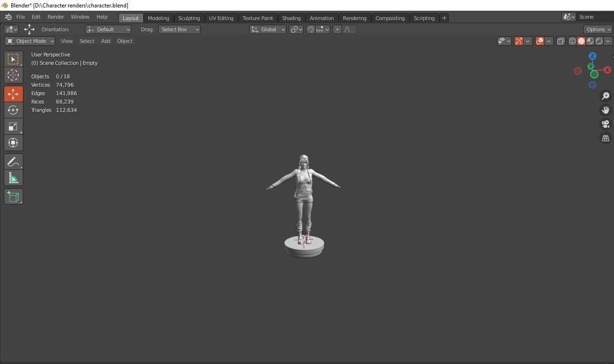Open viewport shading options dropdown arrow
Image resolution: width=614 pixels, height=364 pixels.
[x=608, y=41]
